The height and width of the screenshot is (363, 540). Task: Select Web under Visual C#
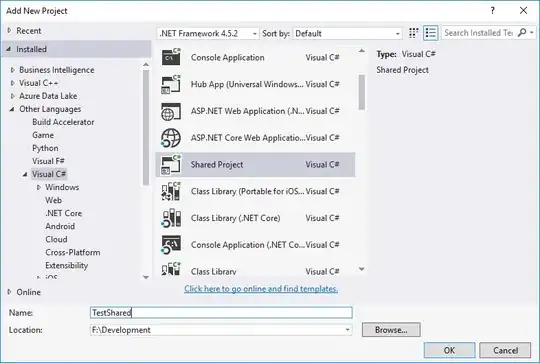pyautogui.click(x=53, y=200)
